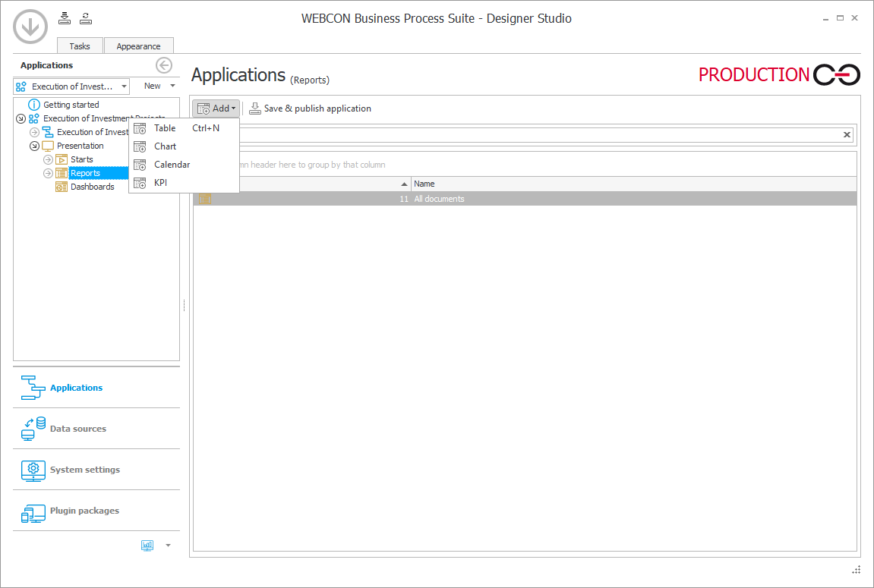Collapse the Execution of Investment Projects root node
Image resolution: width=874 pixels, height=588 pixels.
21,118
